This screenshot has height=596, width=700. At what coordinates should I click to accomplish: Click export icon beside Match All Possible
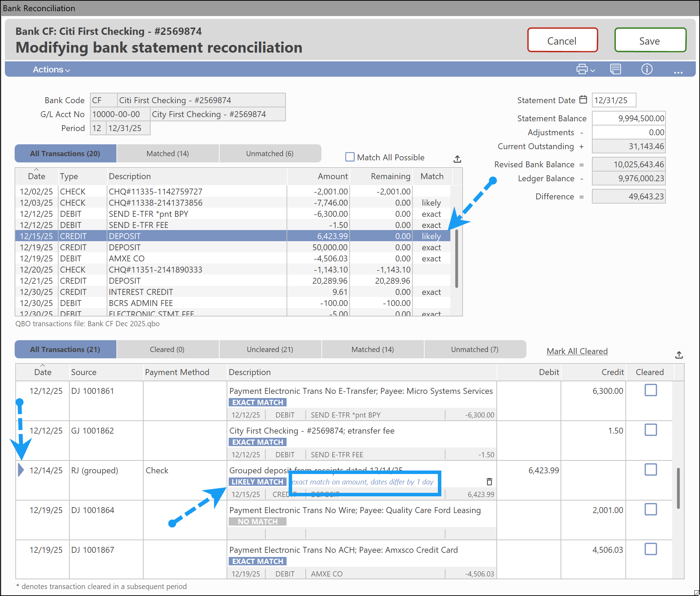click(457, 159)
